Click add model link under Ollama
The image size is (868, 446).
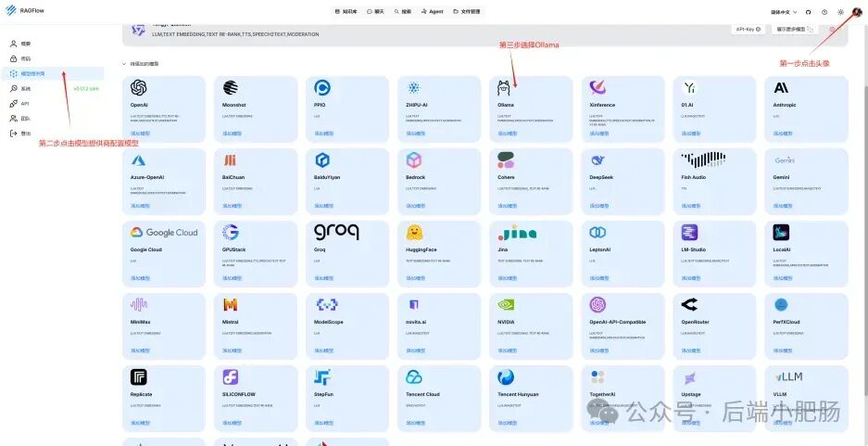(505, 134)
